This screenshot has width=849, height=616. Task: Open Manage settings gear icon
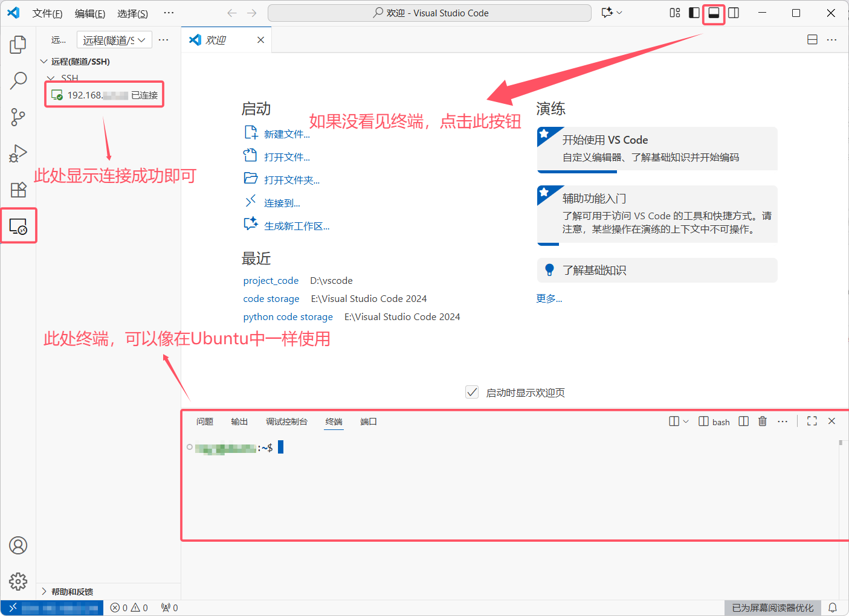(x=18, y=582)
